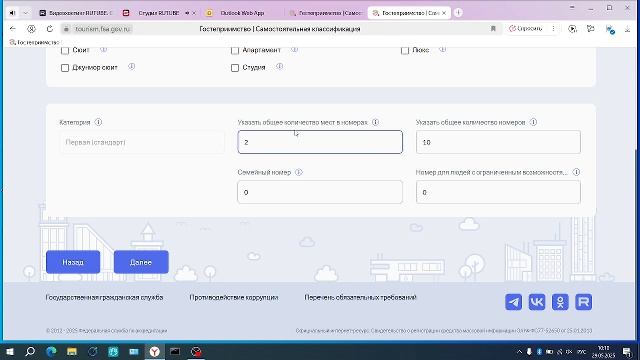This screenshot has width=640, height=360.
Task: Close the active Гостеприимство tab
Action: (x=444, y=13)
